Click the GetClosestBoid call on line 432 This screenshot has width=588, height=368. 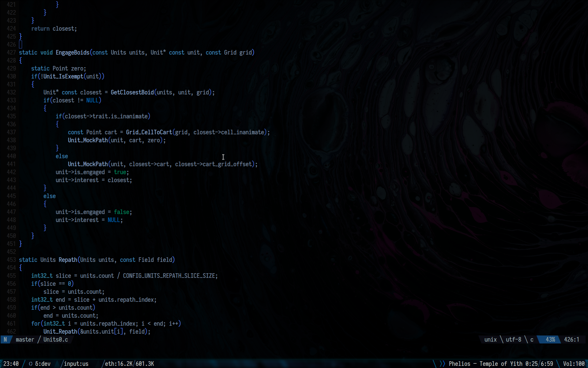(x=132, y=92)
